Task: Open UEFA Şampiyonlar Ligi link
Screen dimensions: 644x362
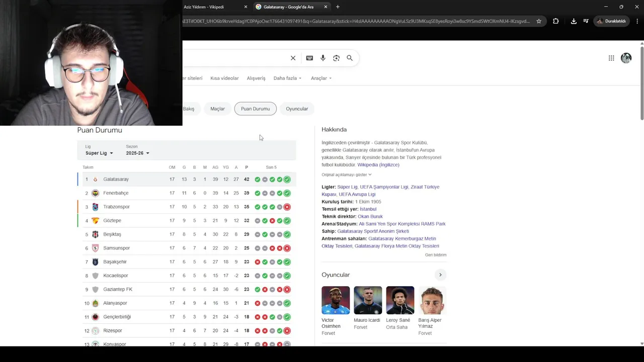Action: click(x=384, y=187)
